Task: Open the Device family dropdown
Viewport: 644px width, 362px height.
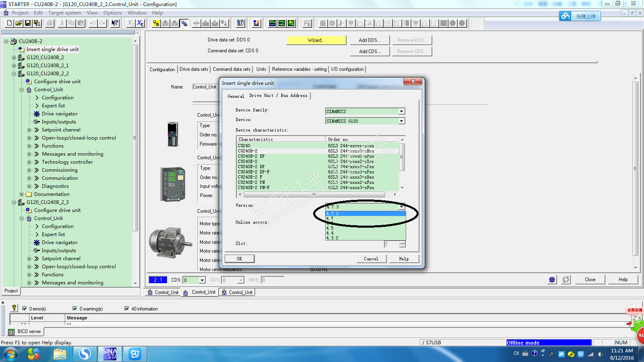Action: pos(401,111)
